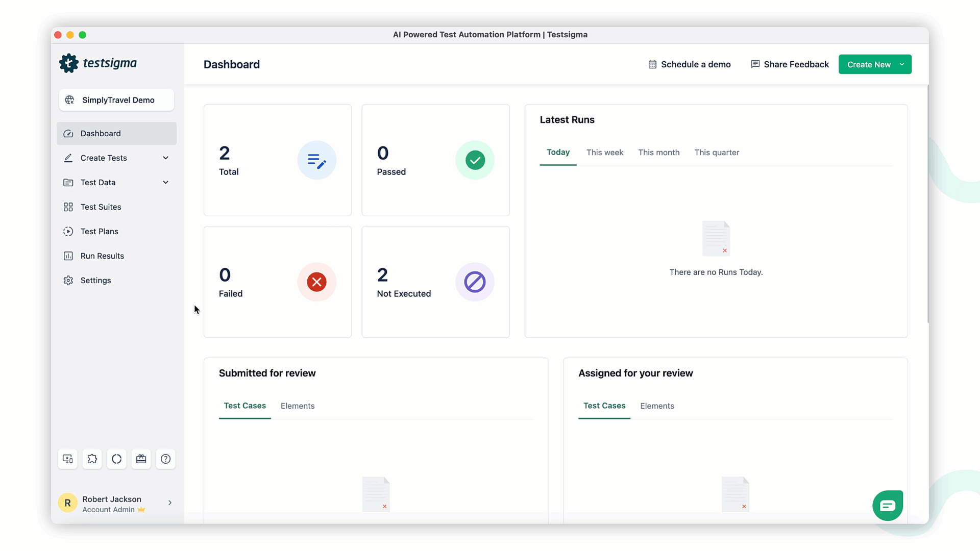Open the green chat support widget
The width and height of the screenshot is (980, 551).
point(888,506)
